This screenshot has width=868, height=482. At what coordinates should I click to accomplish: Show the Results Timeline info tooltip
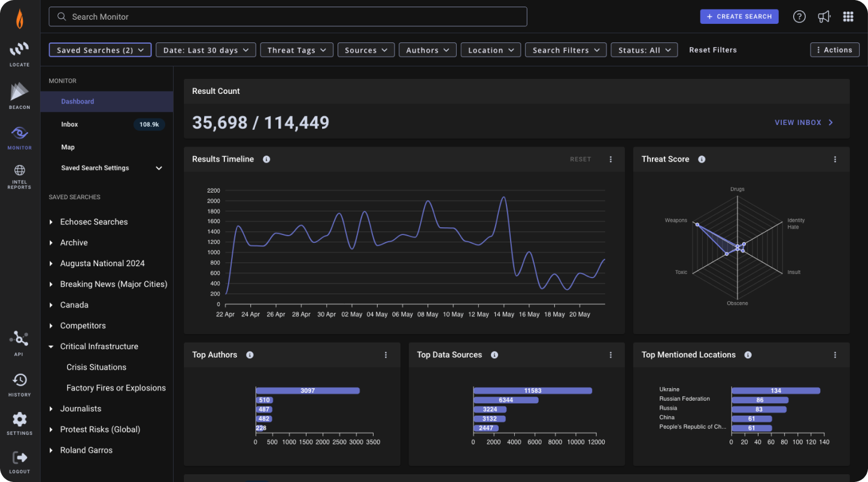[x=266, y=159]
